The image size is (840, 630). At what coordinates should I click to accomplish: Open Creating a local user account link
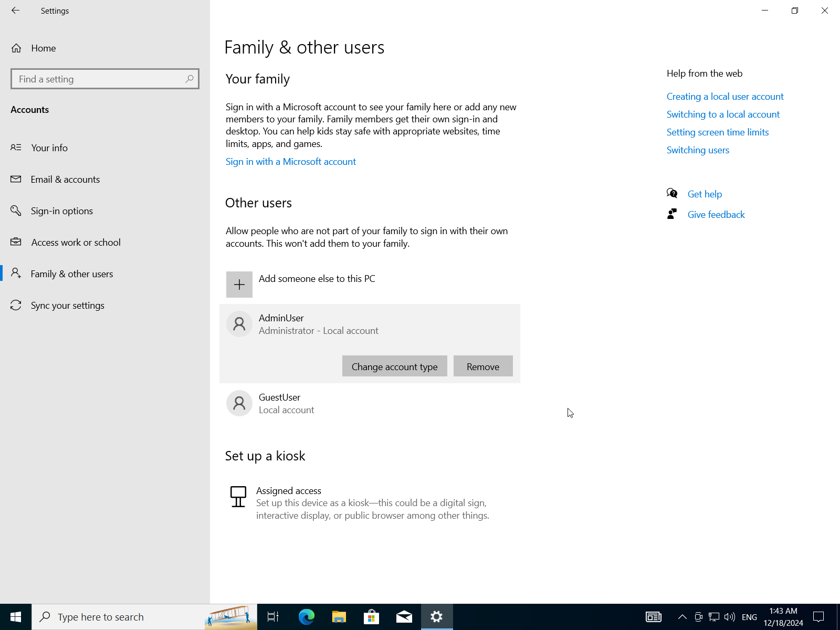(725, 97)
